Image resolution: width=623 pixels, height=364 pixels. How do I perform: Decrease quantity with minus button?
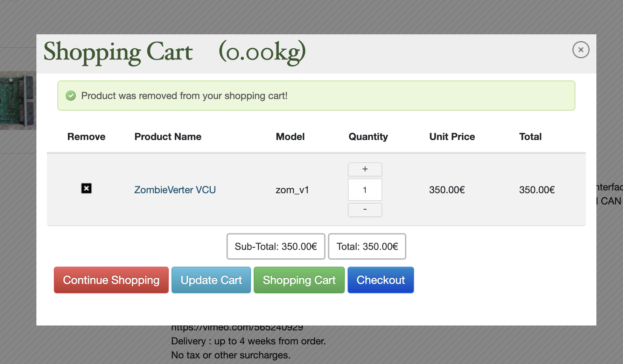click(x=365, y=210)
